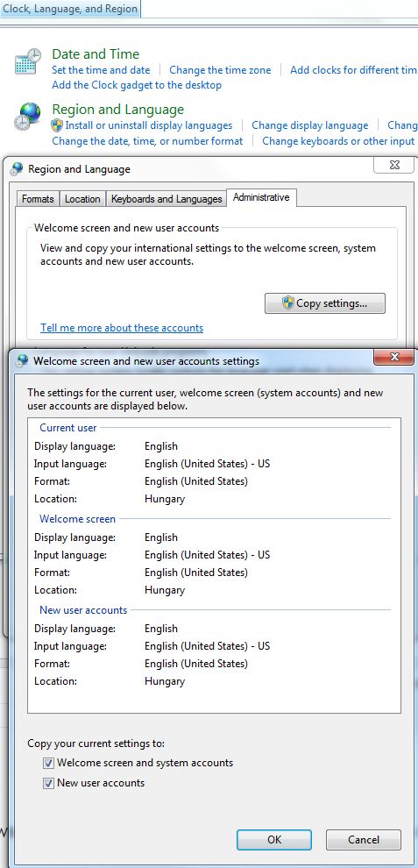Click the Current user group heading
Screen dimensions: 418x868
point(68,427)
